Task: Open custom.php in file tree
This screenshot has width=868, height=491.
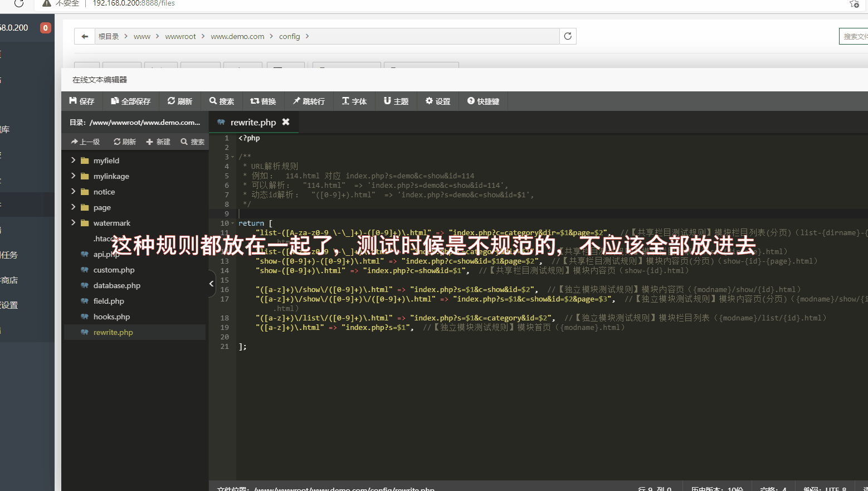Action: [x=114, y=270]
